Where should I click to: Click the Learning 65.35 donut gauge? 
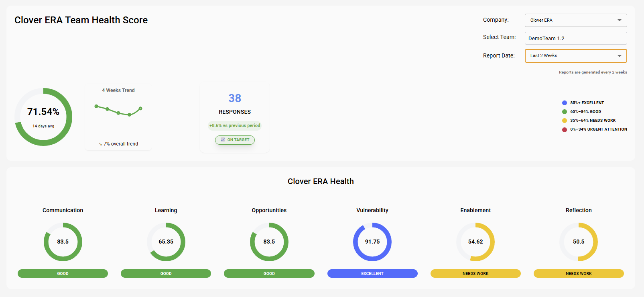coord(166,242)
